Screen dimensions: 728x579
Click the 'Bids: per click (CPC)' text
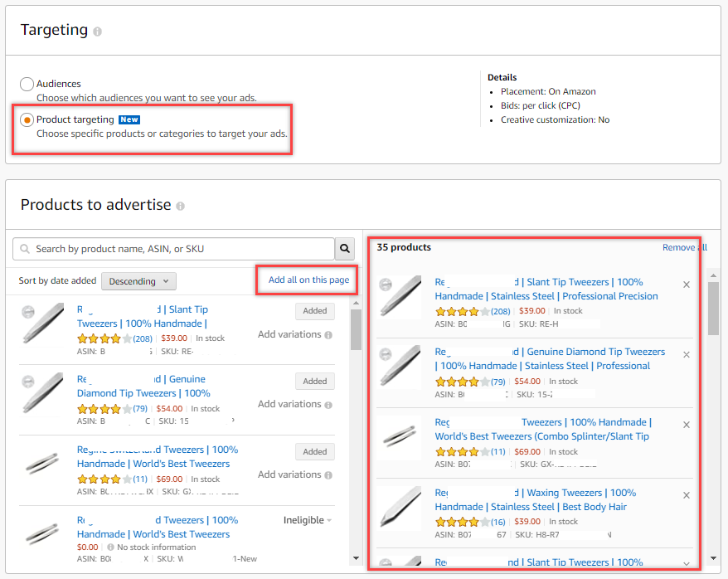point(541,105)
